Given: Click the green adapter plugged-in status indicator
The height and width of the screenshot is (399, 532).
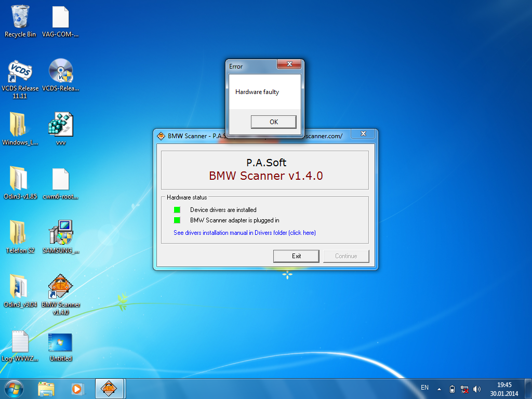Looking at the screenshot, I should point(177,220).
